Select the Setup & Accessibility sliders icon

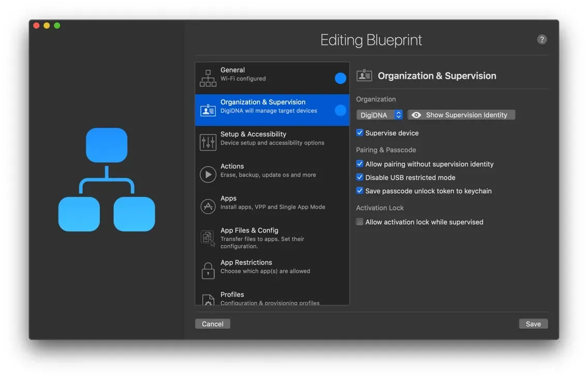click(x=208, y=142)
